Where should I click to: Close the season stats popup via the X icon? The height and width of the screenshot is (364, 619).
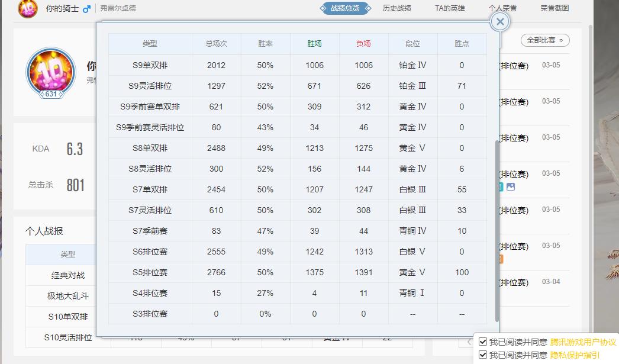[x=499, y=21]
